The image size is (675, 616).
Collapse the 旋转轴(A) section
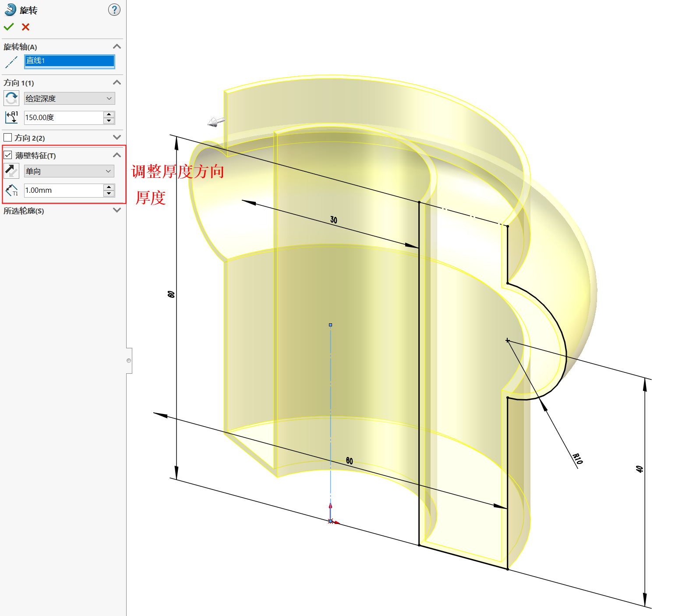pyautogui.click(x=117, y=46)
